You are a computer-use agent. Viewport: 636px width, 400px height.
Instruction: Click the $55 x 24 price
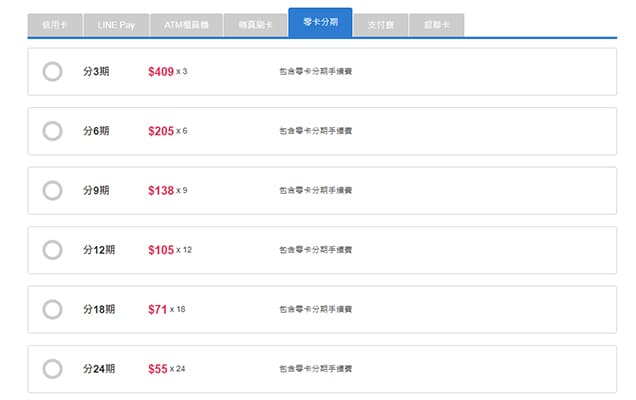coord(166,369)
